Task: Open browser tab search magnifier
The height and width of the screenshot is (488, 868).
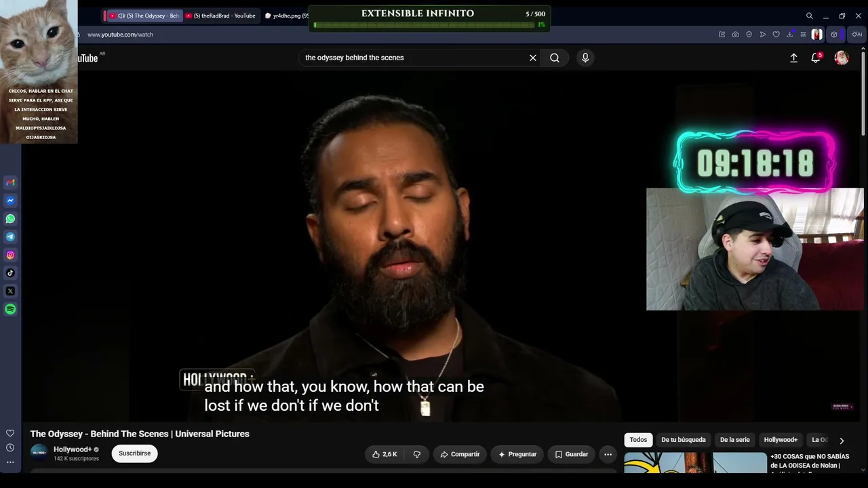Action: [x=809, y=16]
